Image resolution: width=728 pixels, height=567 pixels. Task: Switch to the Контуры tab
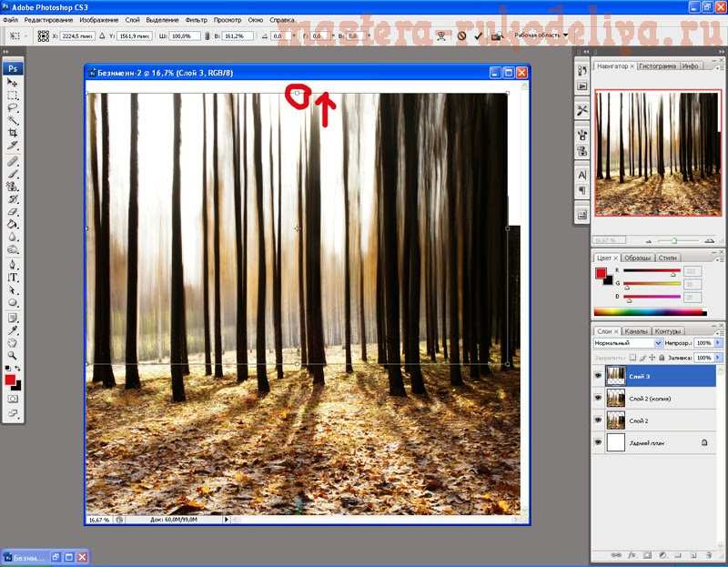point(668,331)
